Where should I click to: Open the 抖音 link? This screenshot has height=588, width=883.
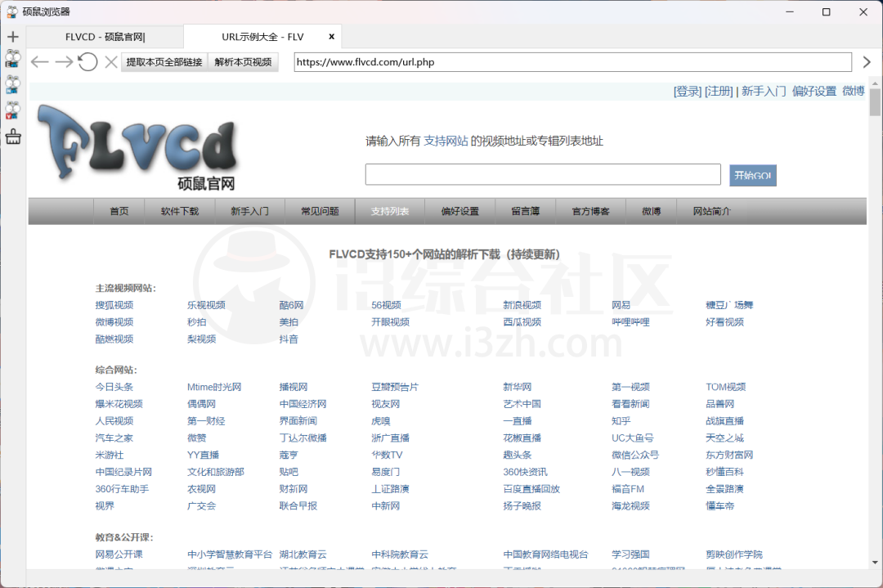pyautogui.click(x=289, y=339)
